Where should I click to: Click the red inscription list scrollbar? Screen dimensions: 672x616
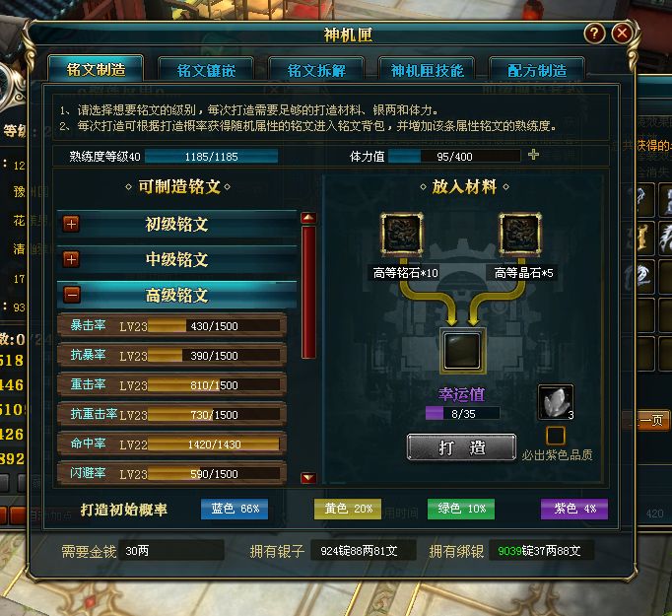click(x=308, y=292)
